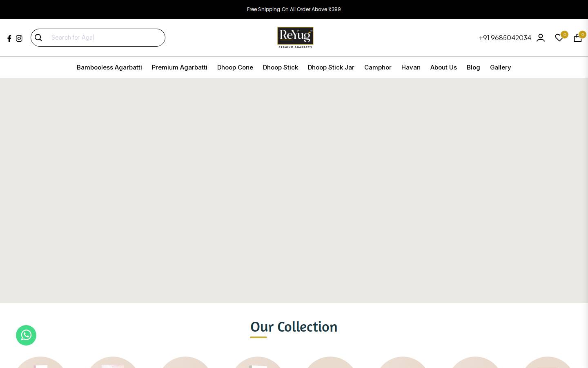Open the Gallery page
This screenshot has height=368, width=588.
click(x=501, y=67)
